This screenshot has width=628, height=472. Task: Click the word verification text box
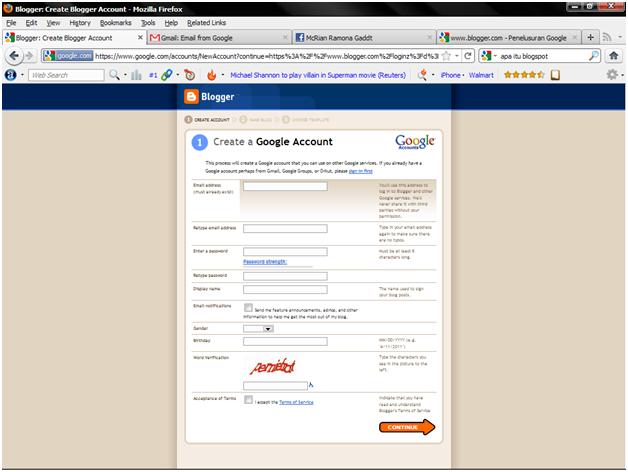(275, 385)
